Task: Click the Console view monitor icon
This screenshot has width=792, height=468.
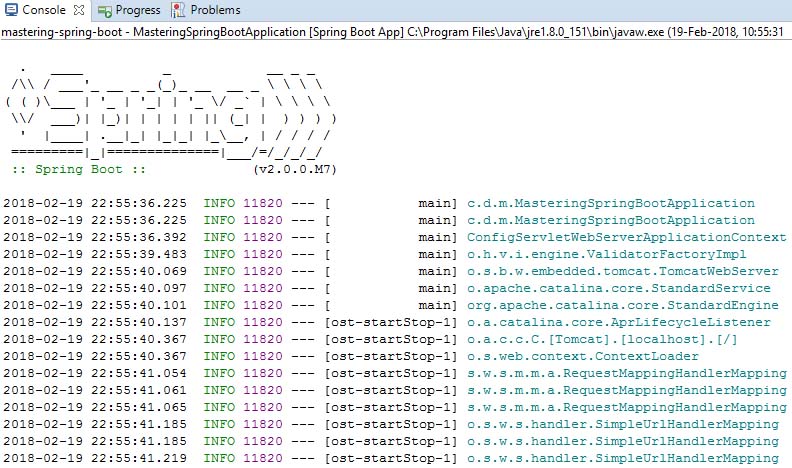Action: pyautogui.click(x=11, y=10)
